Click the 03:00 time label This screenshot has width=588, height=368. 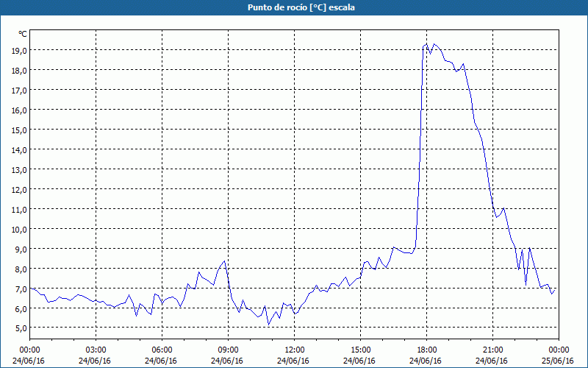pyautogui.click(x=96, y=350)
